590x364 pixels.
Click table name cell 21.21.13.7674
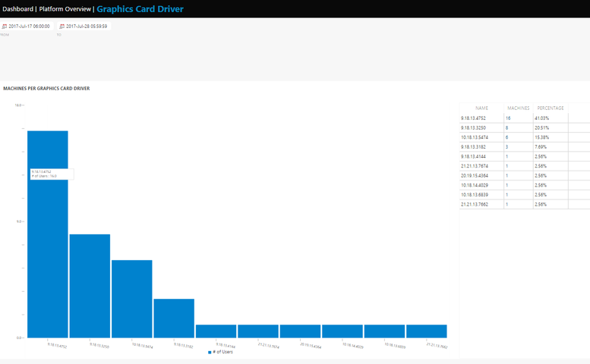(x=475, y=166)
